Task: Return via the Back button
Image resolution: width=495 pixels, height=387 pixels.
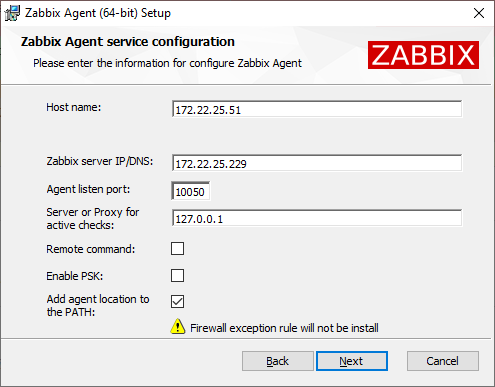Action: click(x=278, y=361)
